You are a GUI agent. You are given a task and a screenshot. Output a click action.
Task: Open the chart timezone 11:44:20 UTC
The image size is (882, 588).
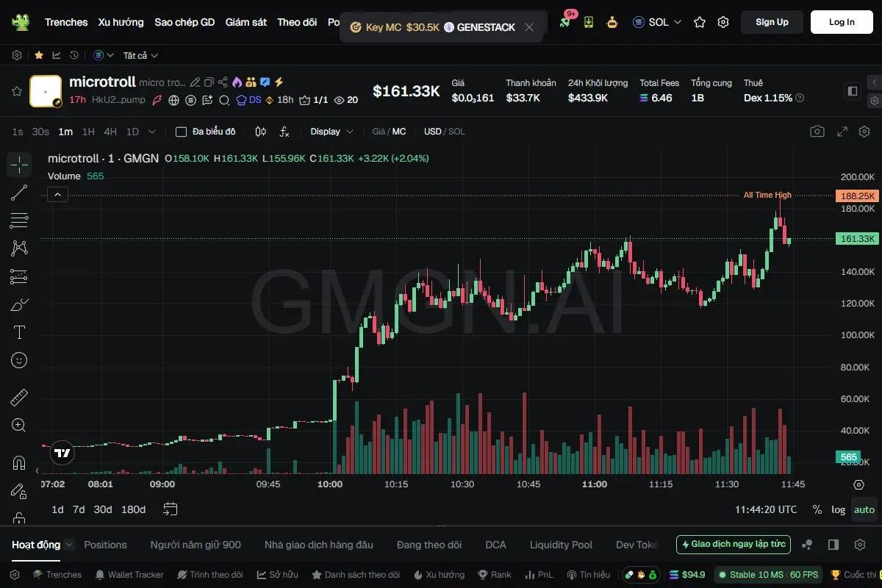(766, 509)
